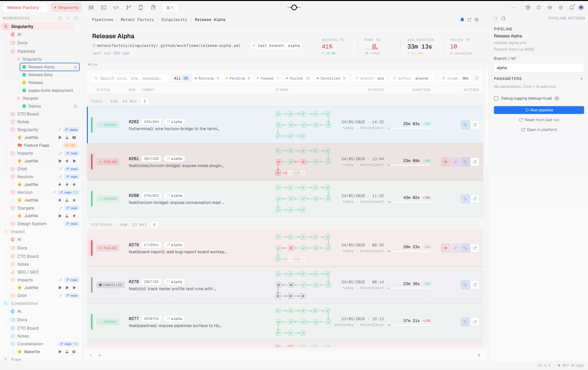Expand the bottom panel chevron up

click(91, 355)
